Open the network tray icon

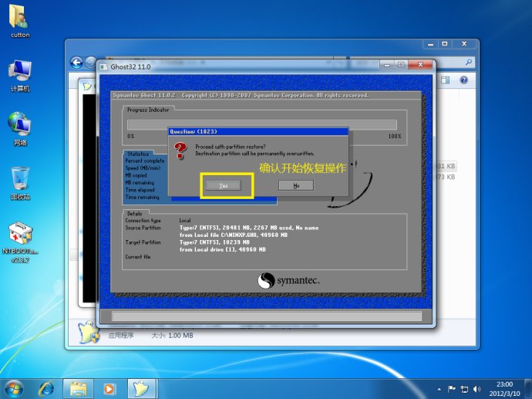pos(464,389)
